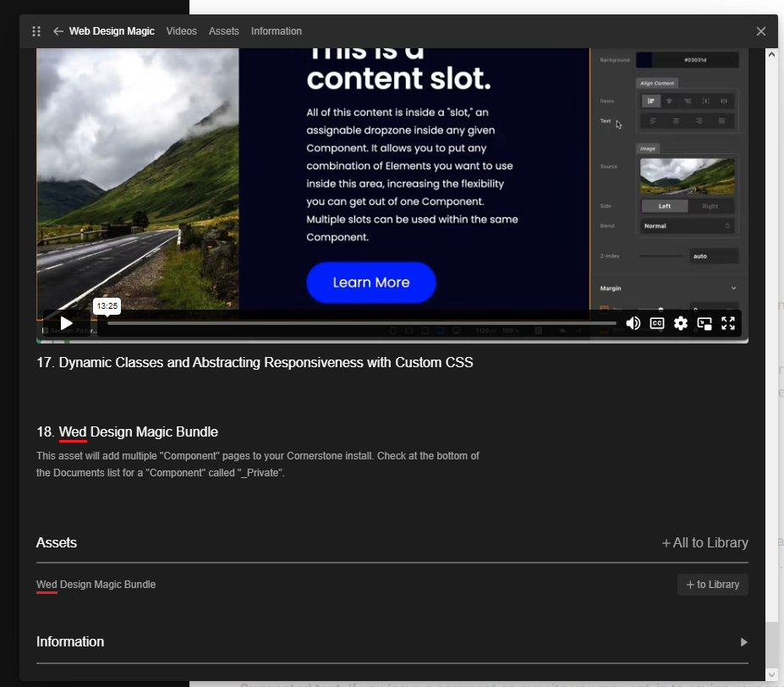Open the Information tab in header
The image size is (784, 687).
pos(276,31)
